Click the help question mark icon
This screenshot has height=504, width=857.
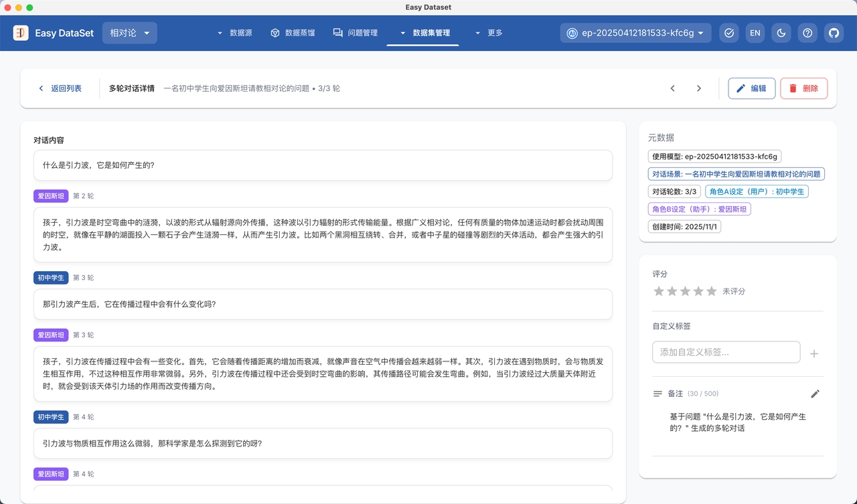(807, 33)
